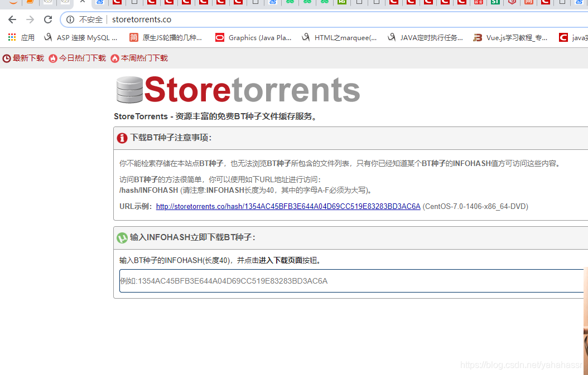Image resolution: width=588 pixels, height=375 pixels.
Task: Open the HTML之marquee bookmark
Action: (339, 37)
